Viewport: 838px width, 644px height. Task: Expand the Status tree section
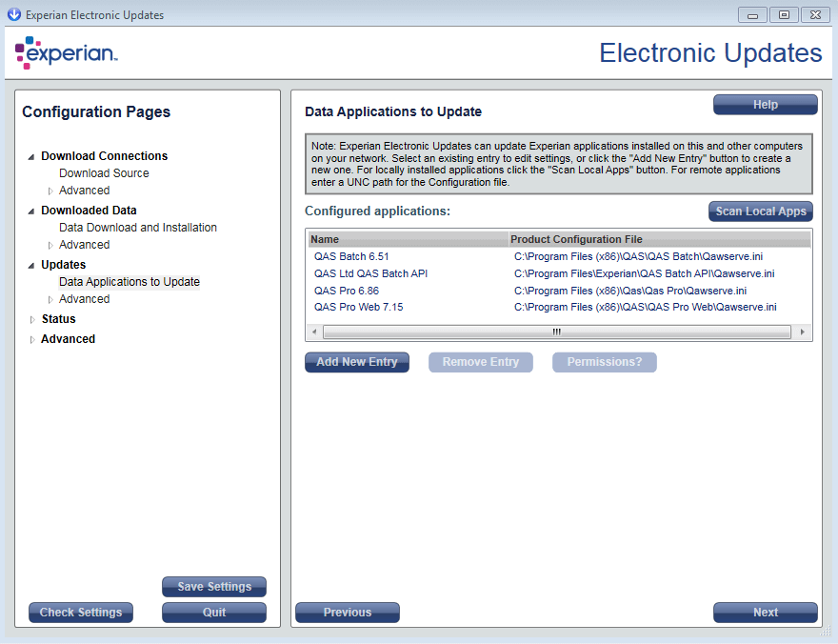point(31,319)
